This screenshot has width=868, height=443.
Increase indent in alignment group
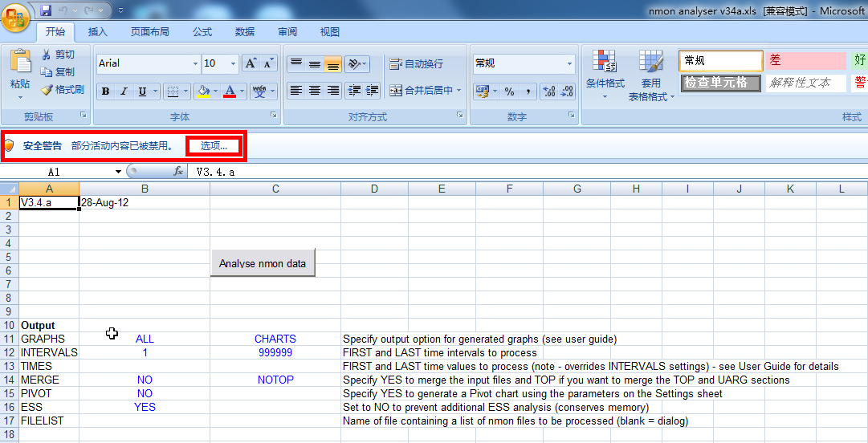pyautogui.click(x=373, y=90)
